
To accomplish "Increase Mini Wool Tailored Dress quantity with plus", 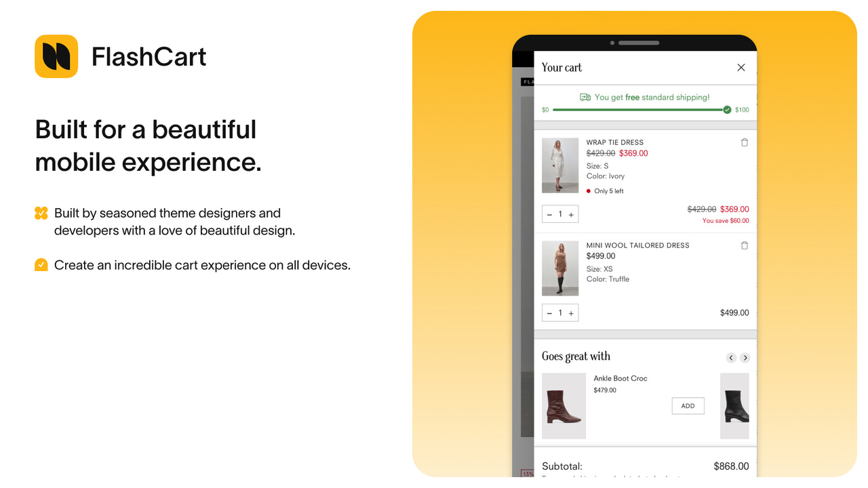I will (570, 312).
